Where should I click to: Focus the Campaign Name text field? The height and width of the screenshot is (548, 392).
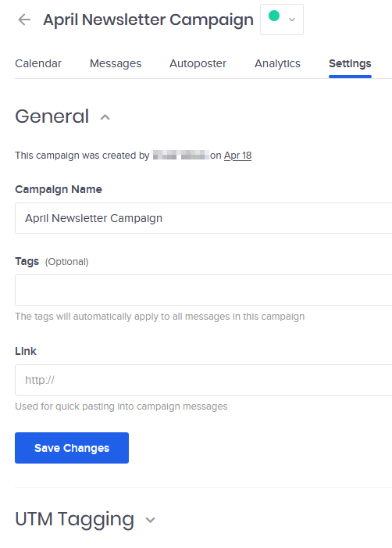[x=204, y=218]
